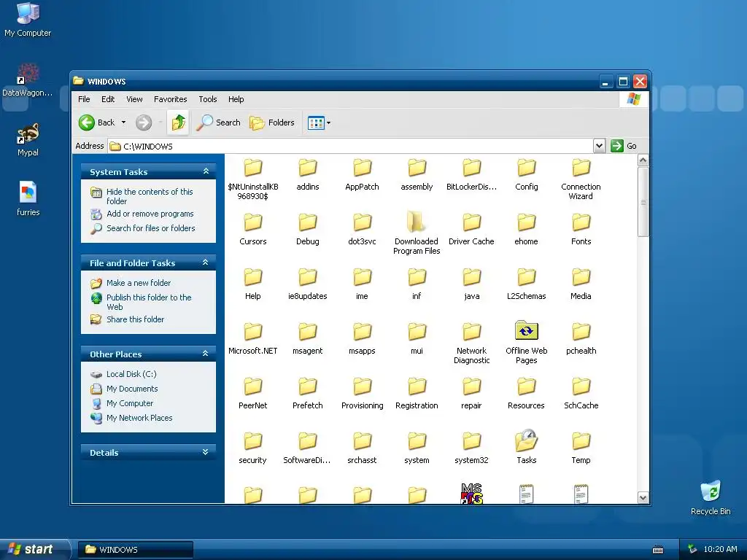
Task: Select the Fonts folder icon
Action: point(581,222)
